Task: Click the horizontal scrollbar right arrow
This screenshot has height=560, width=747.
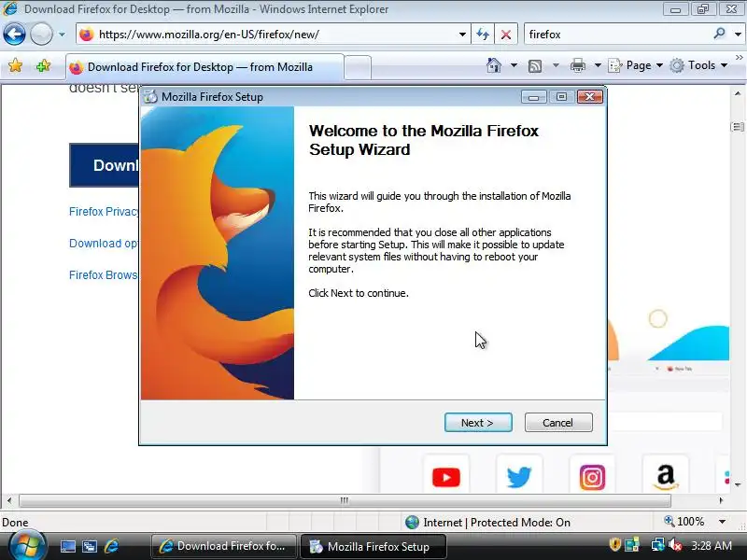Action: tap(721, 500)
